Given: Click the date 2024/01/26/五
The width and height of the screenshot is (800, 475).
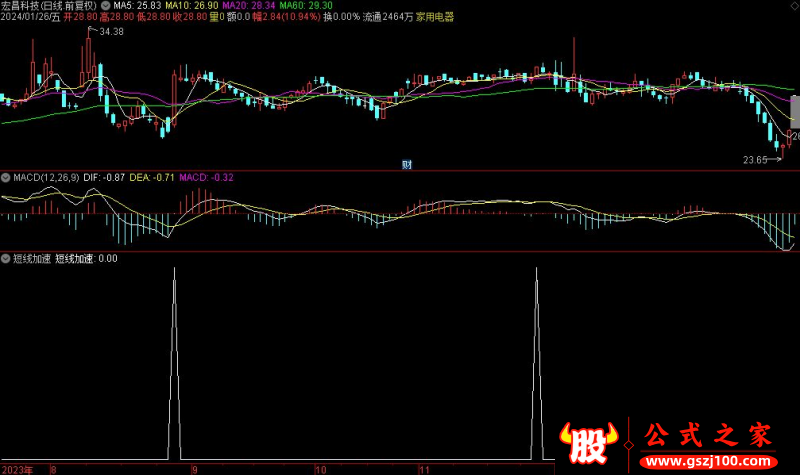Looking at the screenshot, I should (x=30, y=17).
